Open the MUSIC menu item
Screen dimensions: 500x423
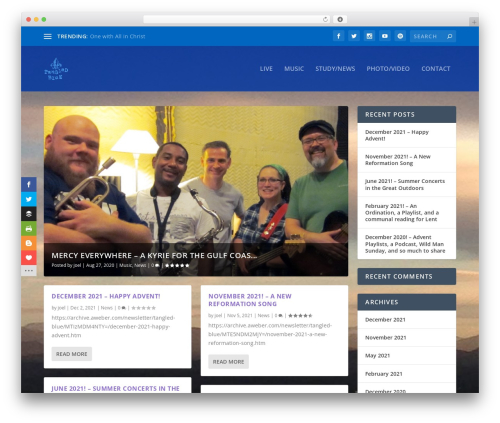(x=294, y=69)
